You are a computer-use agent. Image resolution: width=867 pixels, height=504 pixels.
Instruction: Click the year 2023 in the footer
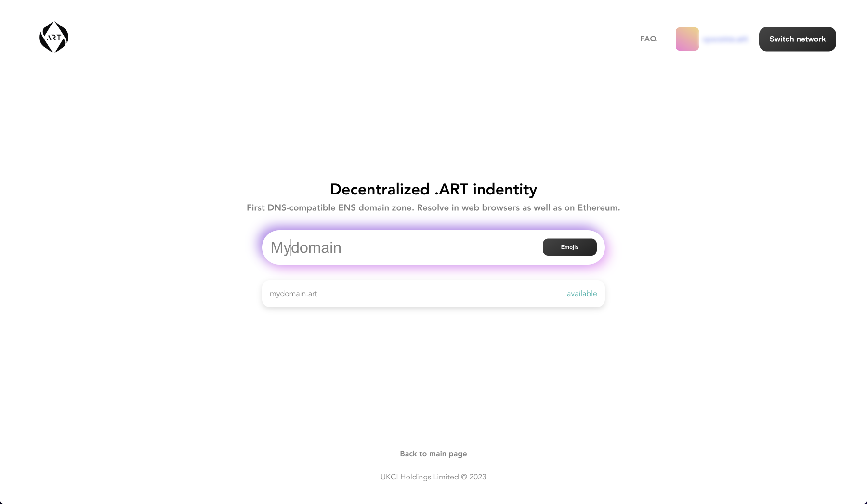click(478, 477)
